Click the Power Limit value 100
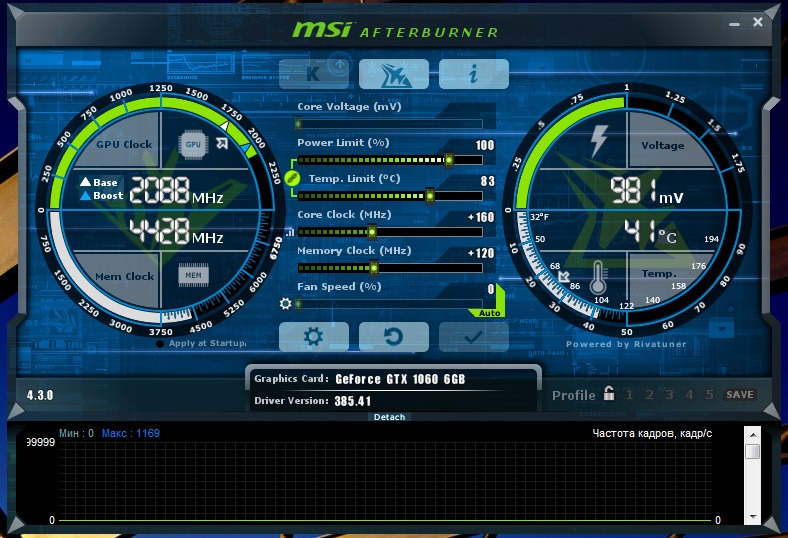Screen dimensions: 788x538 [485, 145]
